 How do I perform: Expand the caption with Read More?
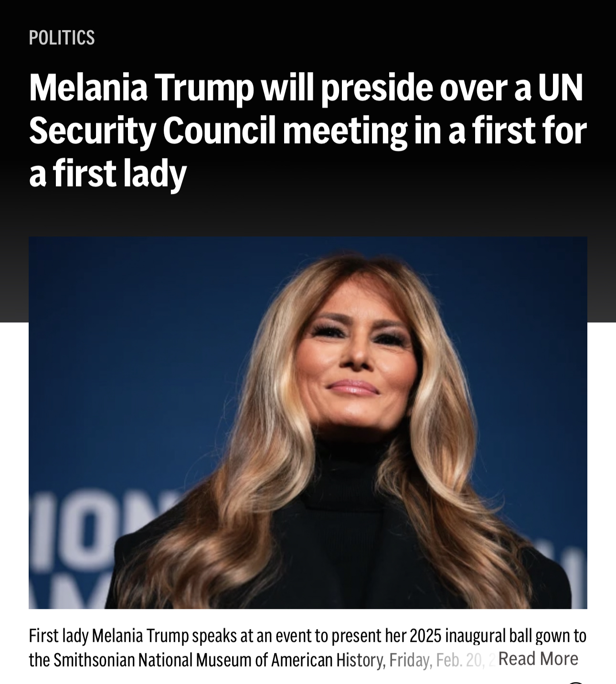538,659
